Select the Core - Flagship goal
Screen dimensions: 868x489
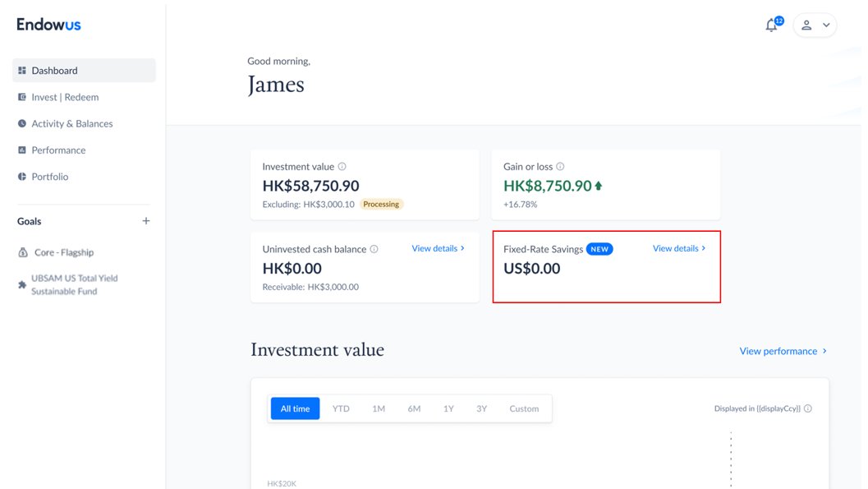pyautogui.click(x=63, y=252)
